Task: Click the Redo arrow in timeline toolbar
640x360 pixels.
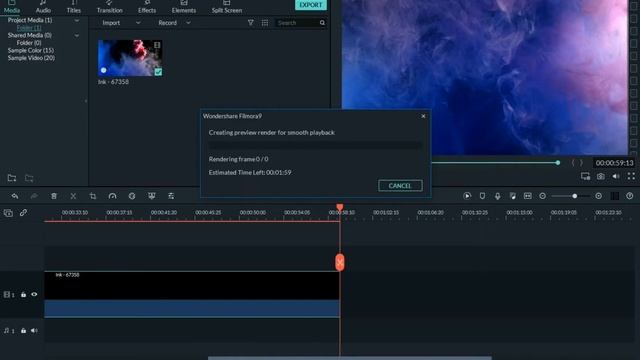Action: (x=34, y=196)
